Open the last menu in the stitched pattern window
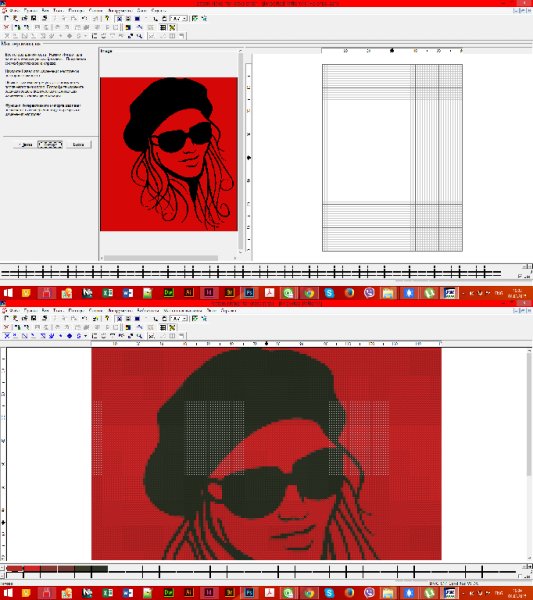 (228, 310)
